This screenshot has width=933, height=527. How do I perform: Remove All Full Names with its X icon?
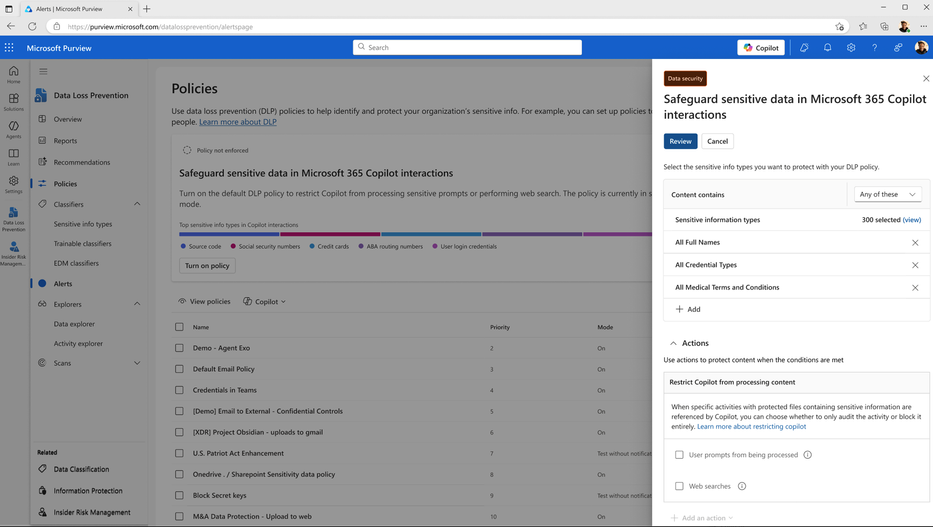pos(915,243)
